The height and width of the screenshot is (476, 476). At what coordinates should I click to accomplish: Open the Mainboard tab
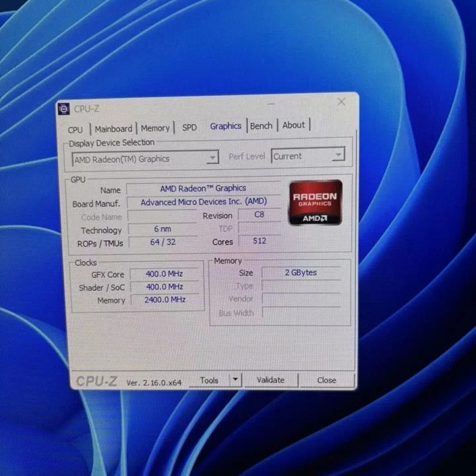pos(113,129)
